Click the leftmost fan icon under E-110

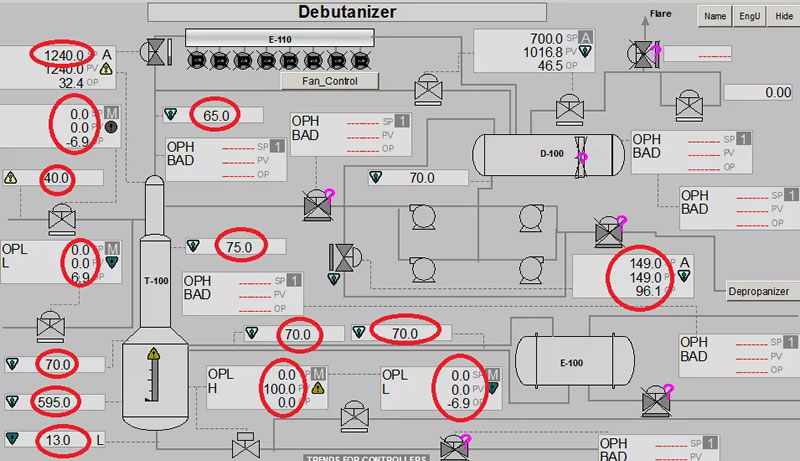pos(197,61)
